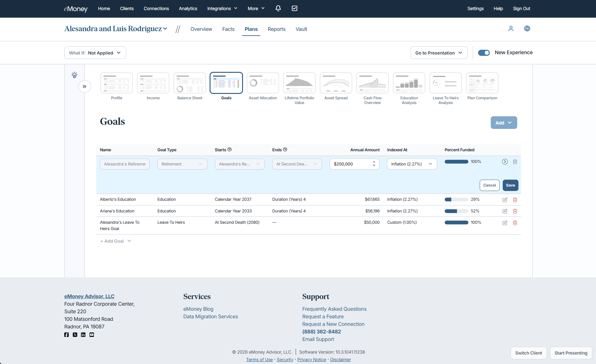Expand the Indexed At inflation dropdown
This screenshot has height=364, width=596.
point(412,164)
